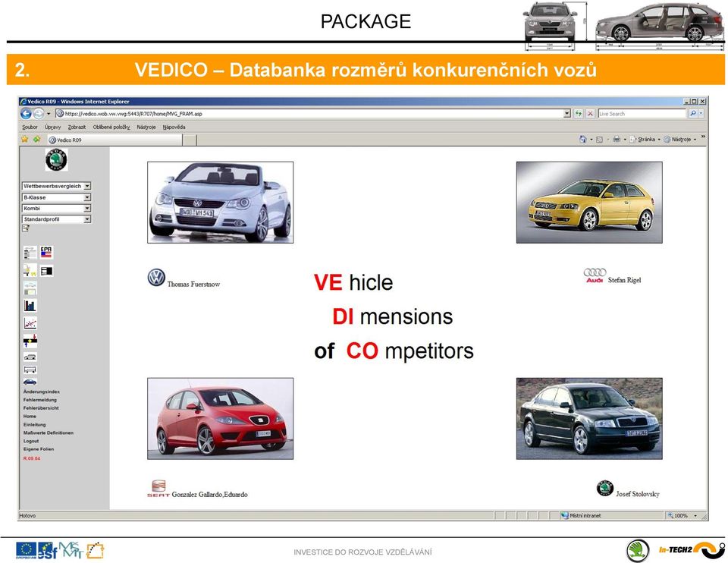Open the scatter plot chart icon

click(x=30, y=322)
